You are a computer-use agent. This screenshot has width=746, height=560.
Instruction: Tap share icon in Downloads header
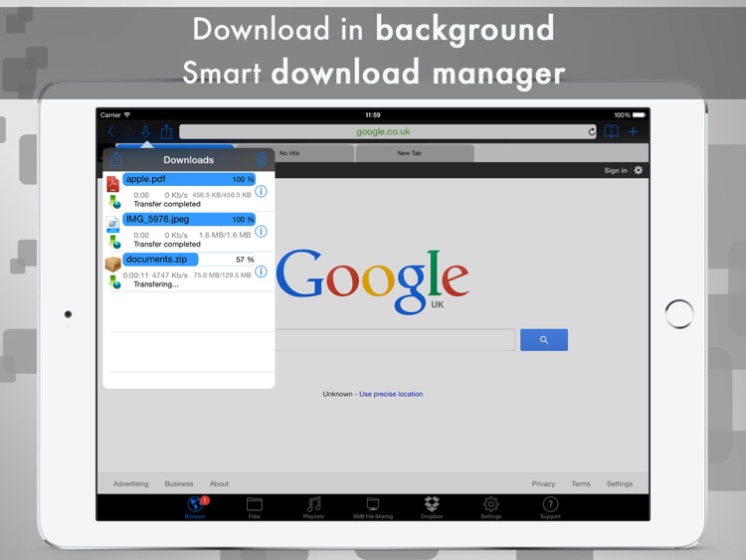(x=116, y=159)
